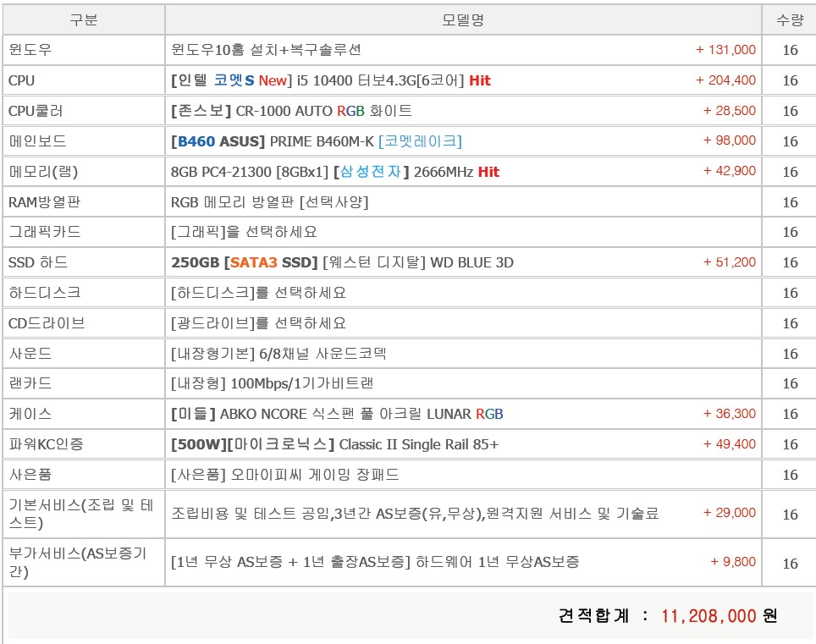Click 'CR-1000 AUTO RGB 화이트' cooler model
816x644 pixels.
tap(323, 111)
